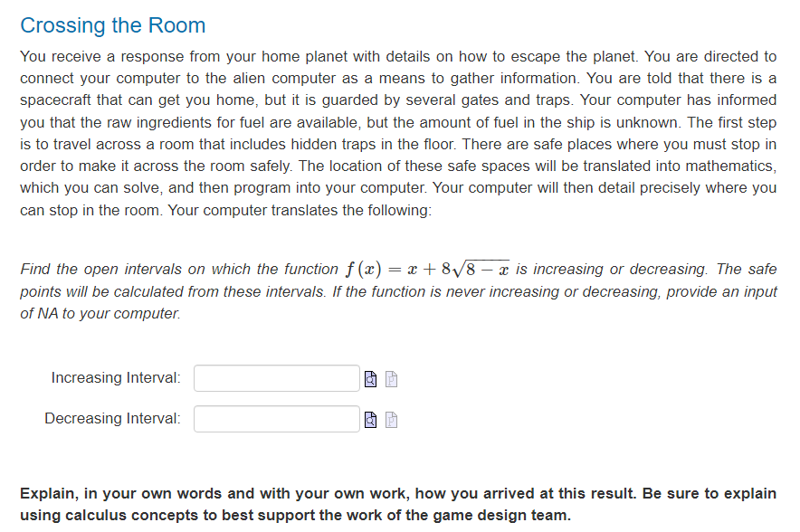Focus the Decreasing Interval answer box
The image size is (800, 532).
(277, 419)
